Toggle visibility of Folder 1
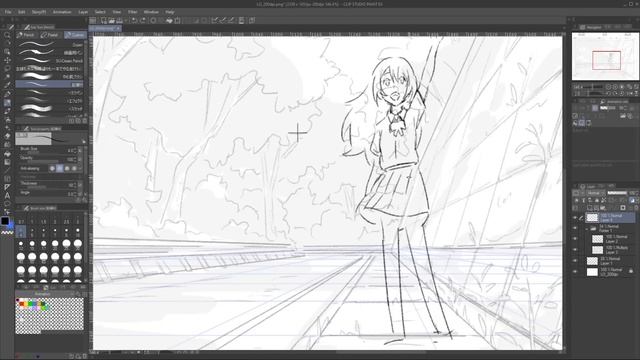Image resolution: width=640 pixels, height=360 pixels. click(575, 228)
